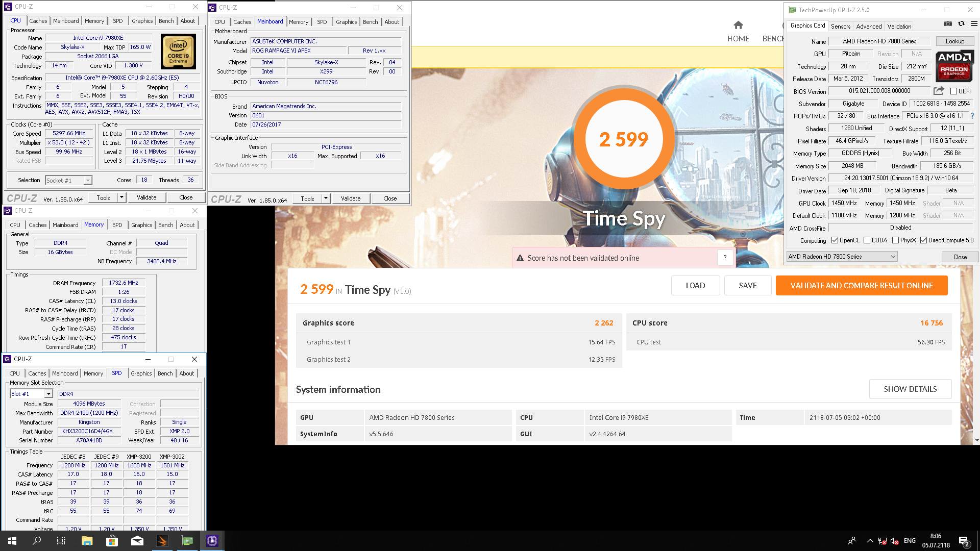Screen dimensions: 980x551
Task: Open the validation help question mark button
Action: point(725,258)
